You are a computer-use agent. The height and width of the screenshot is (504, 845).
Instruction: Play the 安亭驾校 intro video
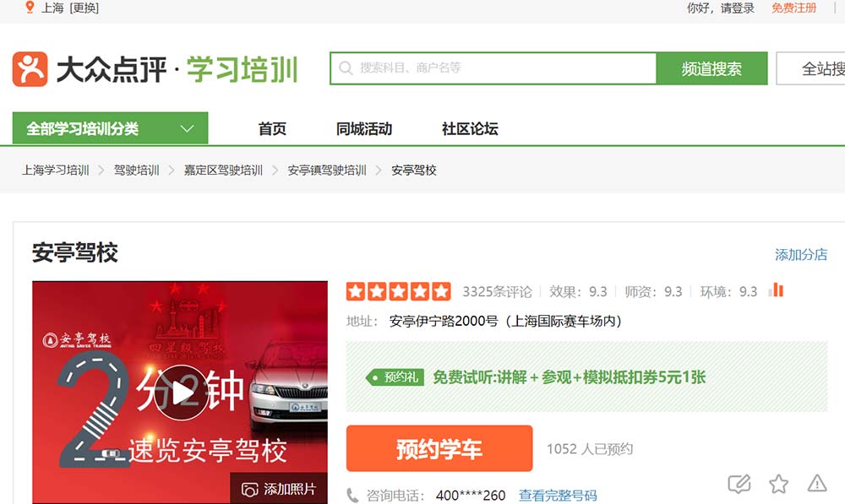[181, 393]
